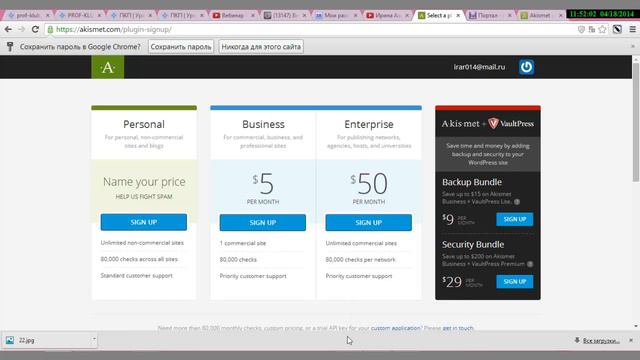Go back with the browser back arrow

tap(8, 29)
